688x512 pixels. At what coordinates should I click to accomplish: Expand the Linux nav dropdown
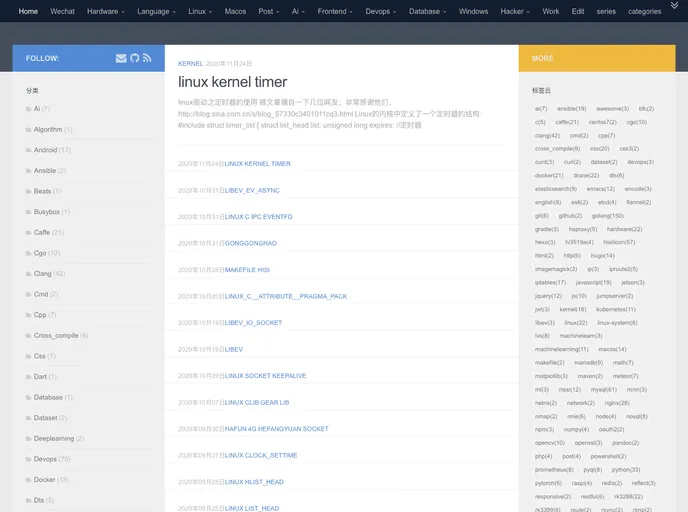pos(200,11)
